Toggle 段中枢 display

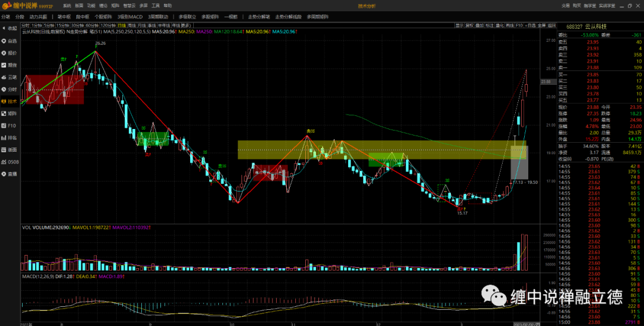pyautogui.click(x=82, y=17)
